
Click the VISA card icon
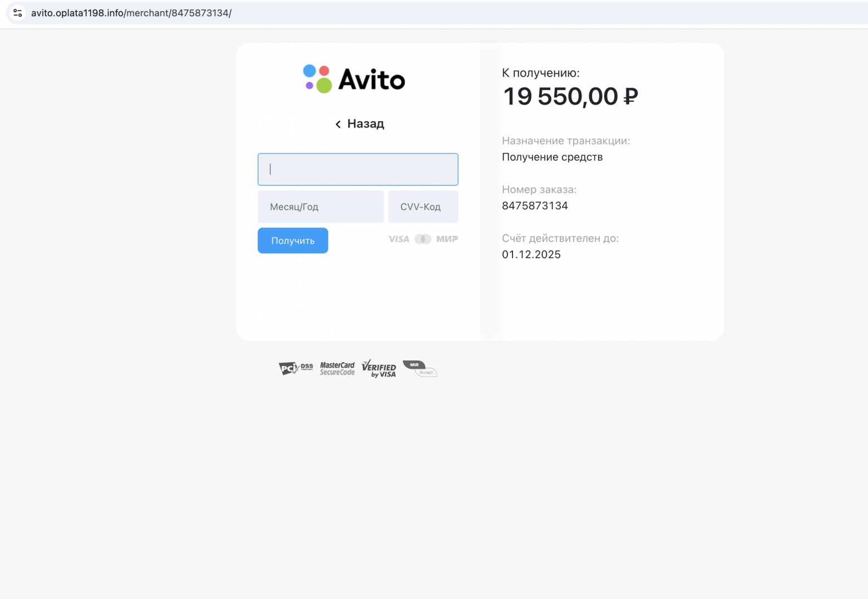pos(398,239)
